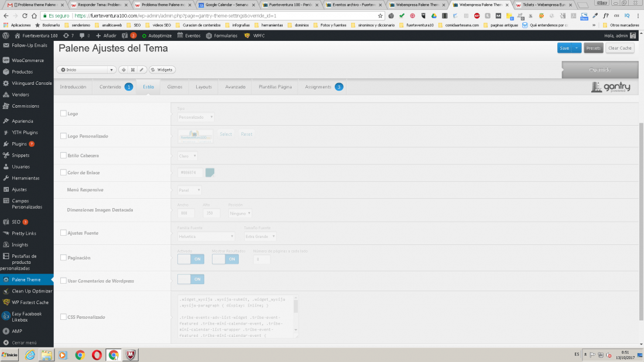644x362 pixels.
Task: Open the Tamaño Fuente Extra Grande dropdown
Action: (260, 236)
